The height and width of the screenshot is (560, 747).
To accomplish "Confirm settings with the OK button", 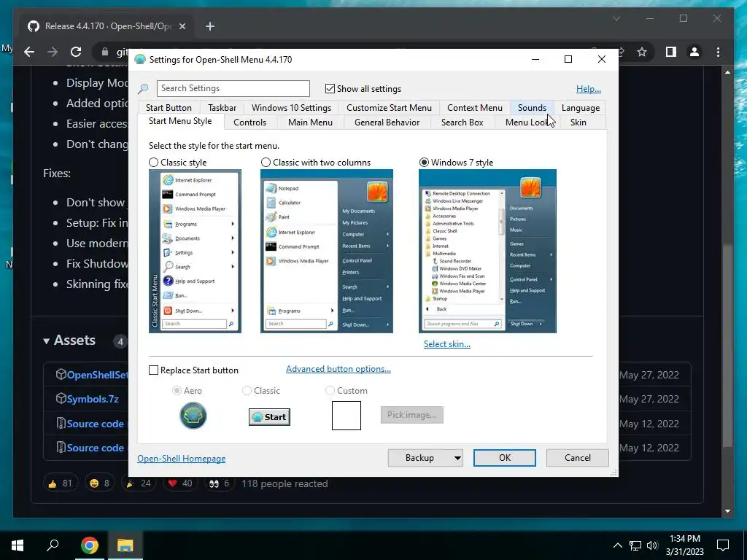I will 505,458.
